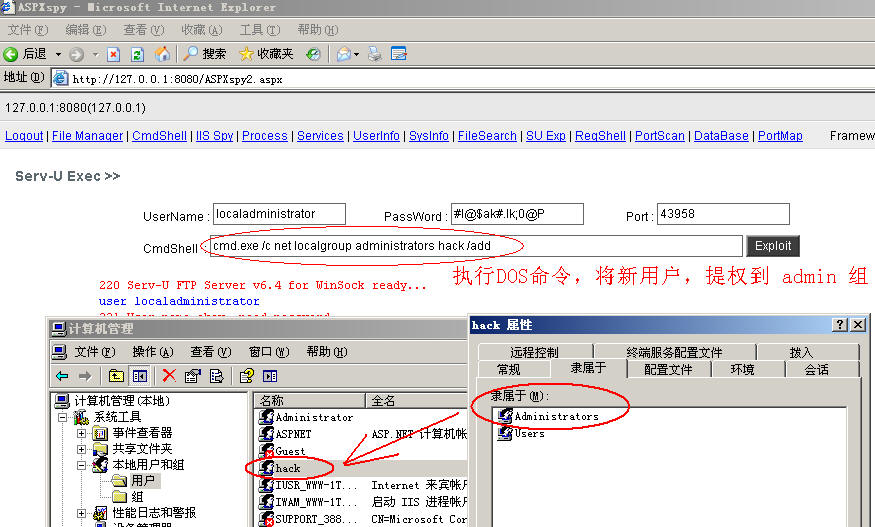This screenshot has height=527, width=875.
Task: Collapse the 系统工具 tree node
Action: point(62,417)
